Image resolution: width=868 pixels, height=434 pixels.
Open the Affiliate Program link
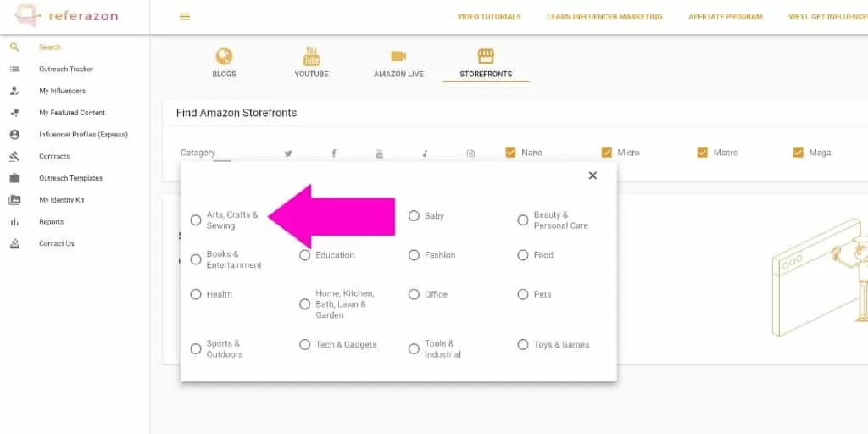(726, 17)
